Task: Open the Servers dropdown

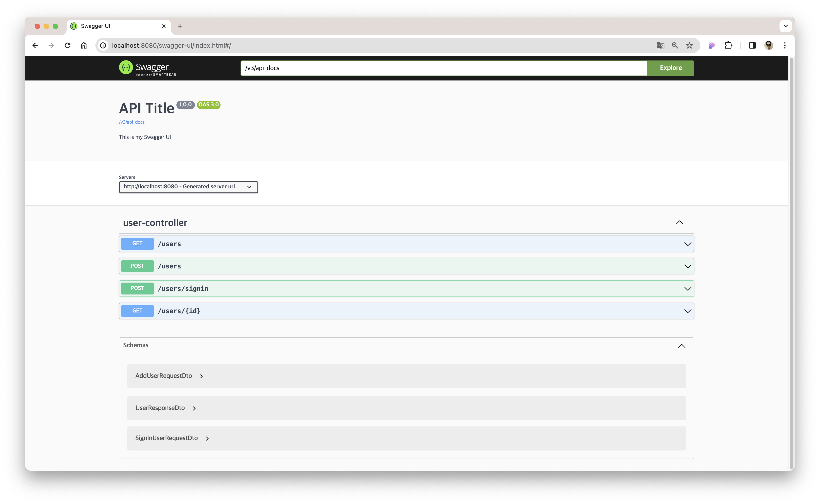Action: (188, 187)
